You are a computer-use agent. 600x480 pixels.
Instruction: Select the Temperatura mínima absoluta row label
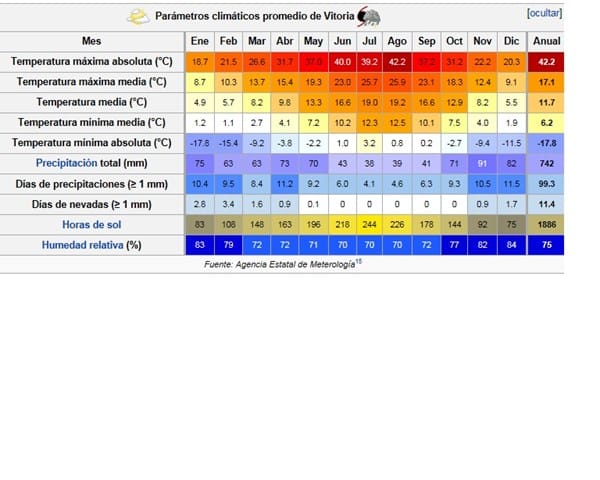tap(91, 143)
